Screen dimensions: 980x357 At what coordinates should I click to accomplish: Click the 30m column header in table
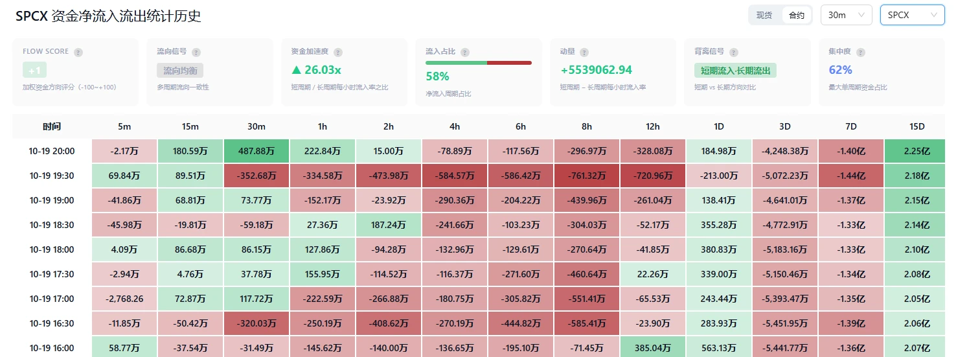256,126
